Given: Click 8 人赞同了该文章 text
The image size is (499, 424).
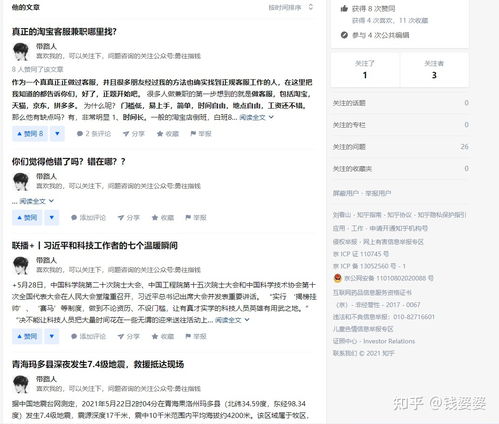Looking at the screenshot, I should [38, 69].
